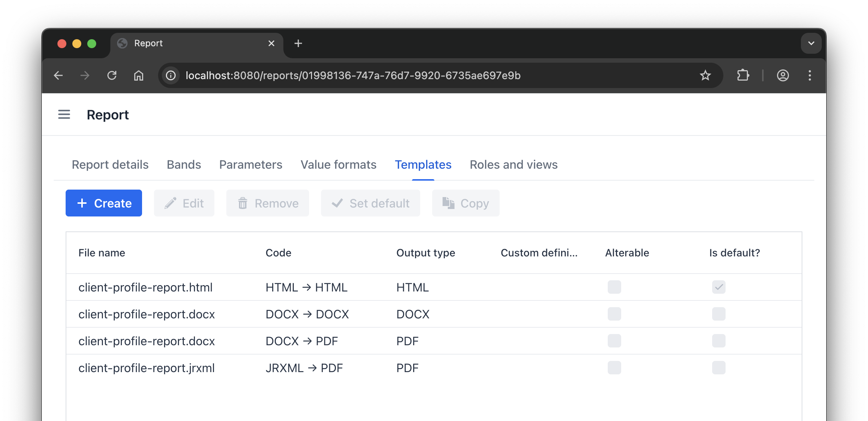Screen dimensions: 868x421
Task: Reload the page with the refresh icon
Action: point(112,75)
